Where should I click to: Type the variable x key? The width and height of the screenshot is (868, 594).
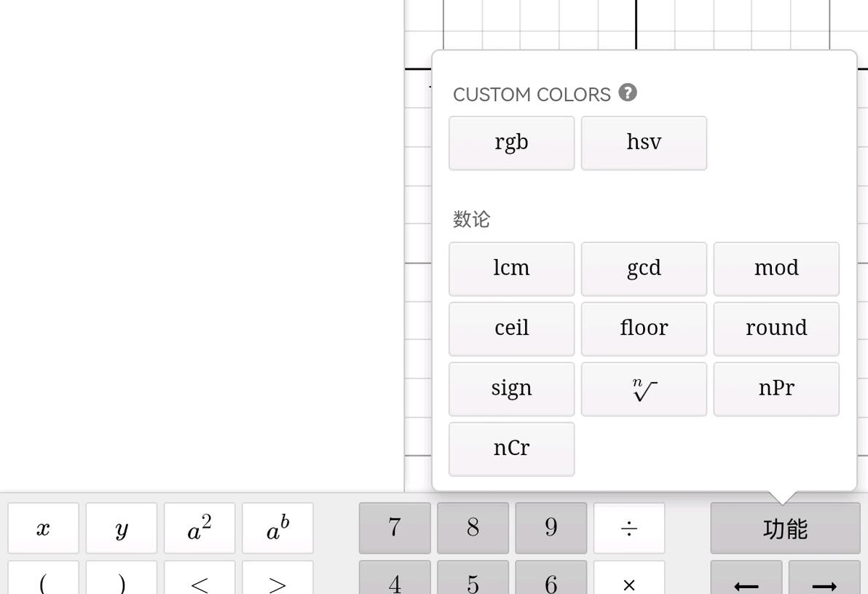coord(43,528)
